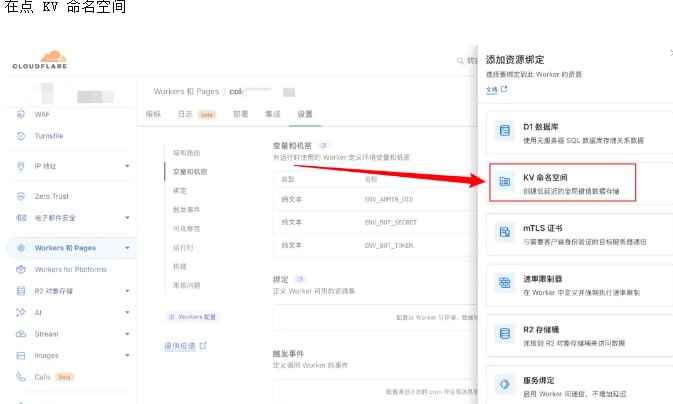673x404 pixels.
Task: Click the WAF shield icon in sidebar
Action: tap(21, 114)
